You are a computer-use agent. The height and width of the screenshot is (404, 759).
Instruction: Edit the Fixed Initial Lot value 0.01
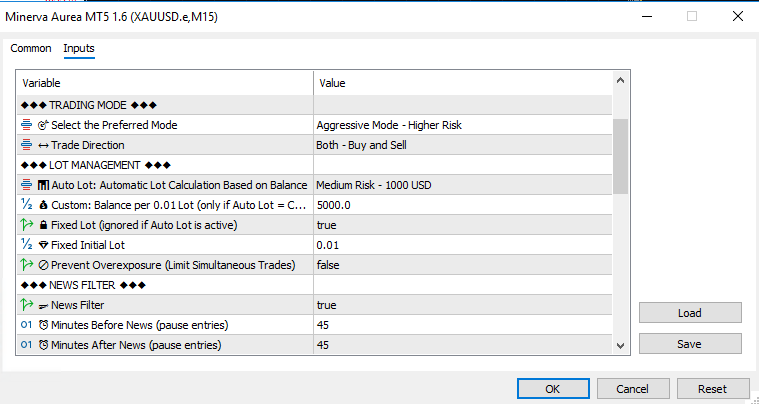[461, 245]
